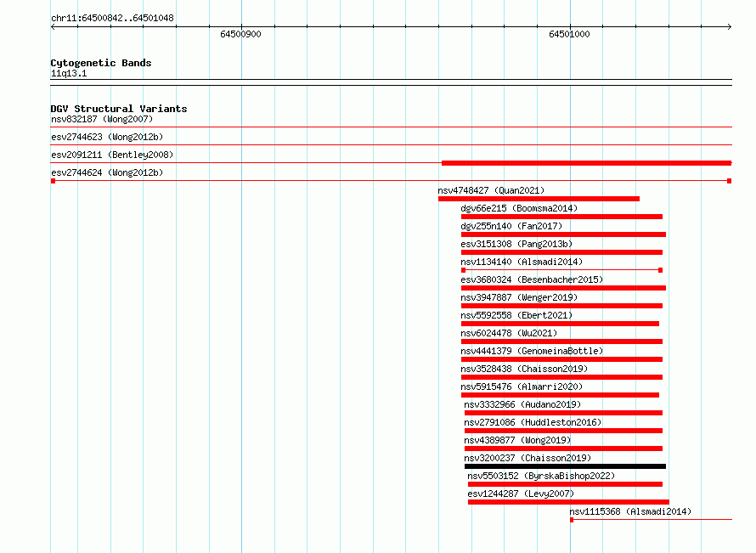This screenshot has width=756, height=553.
Task: Click the red bar under nsv5592558 (Ebert2021)
Action: (x=561, y=324)
